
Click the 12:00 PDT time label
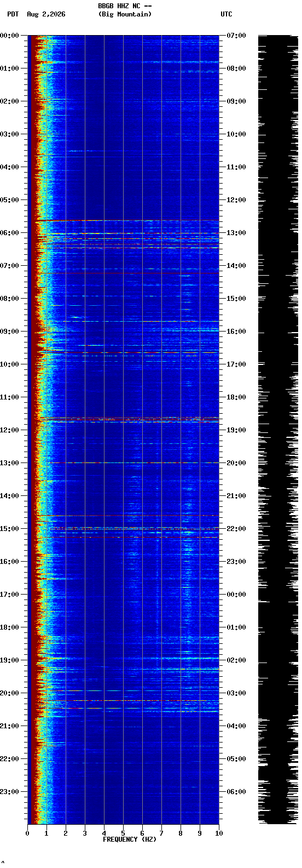pyautogui.click(x=10, y=430)
